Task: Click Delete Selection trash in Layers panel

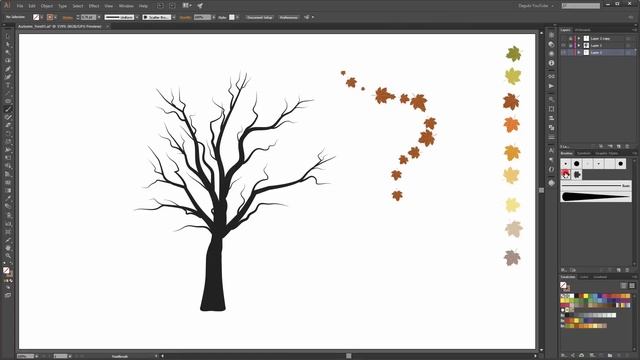Action: point(627,146)
